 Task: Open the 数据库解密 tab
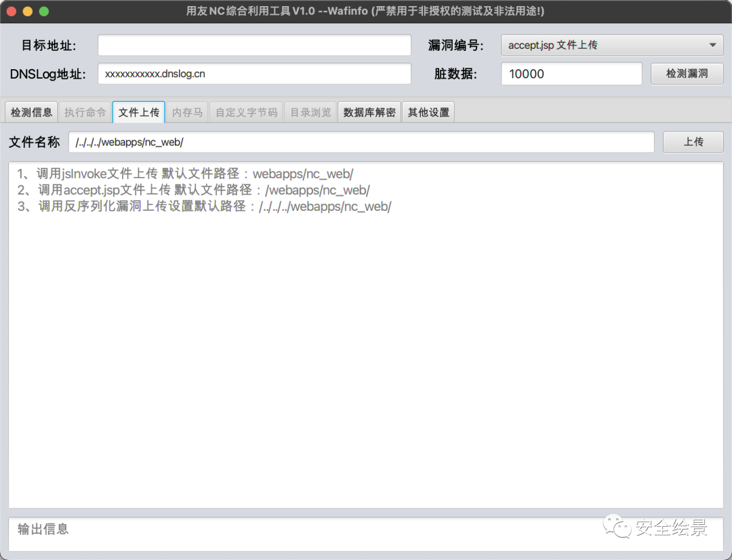pos(369,112)
